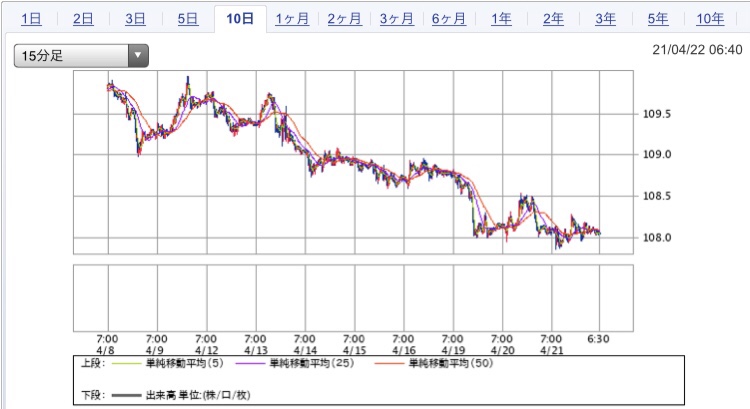The image size is (750, 409).
Task: Click the 4/12 date axis label
Action: click(x=207, y=350)
